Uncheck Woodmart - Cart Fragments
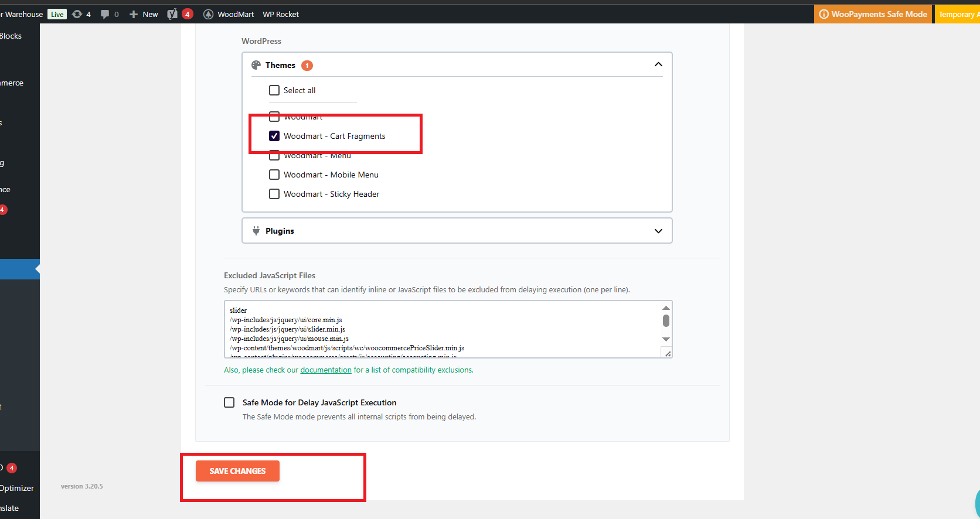Viewport: 980px width, 519px height. 274,136
